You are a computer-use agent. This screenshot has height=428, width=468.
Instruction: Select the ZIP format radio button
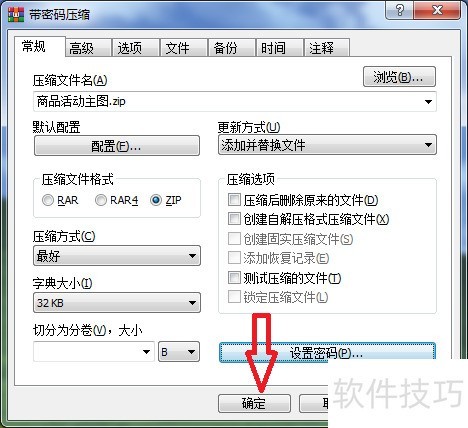(156, 200)
